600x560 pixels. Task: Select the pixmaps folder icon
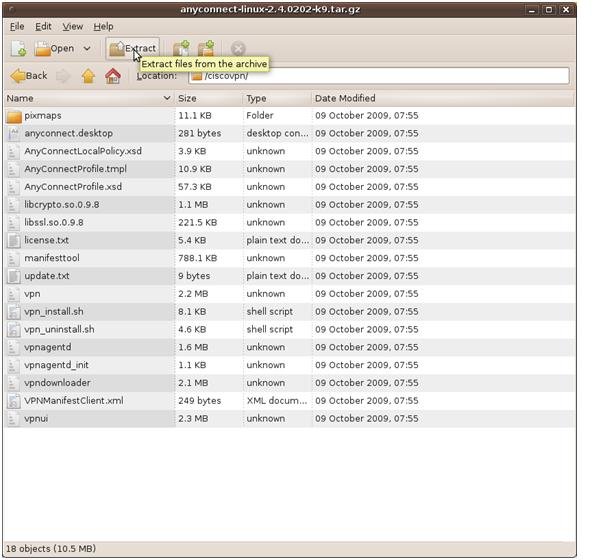pos(14,116)
